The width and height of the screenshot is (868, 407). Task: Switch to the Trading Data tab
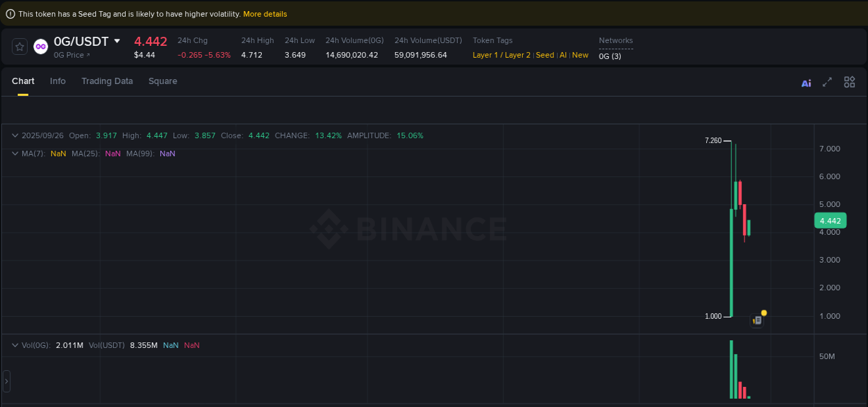click(x=107, y=81)
